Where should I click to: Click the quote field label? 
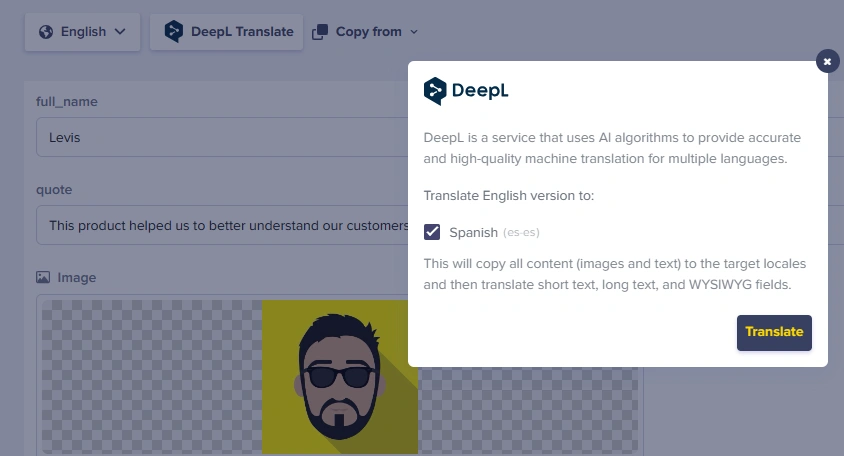54,190
